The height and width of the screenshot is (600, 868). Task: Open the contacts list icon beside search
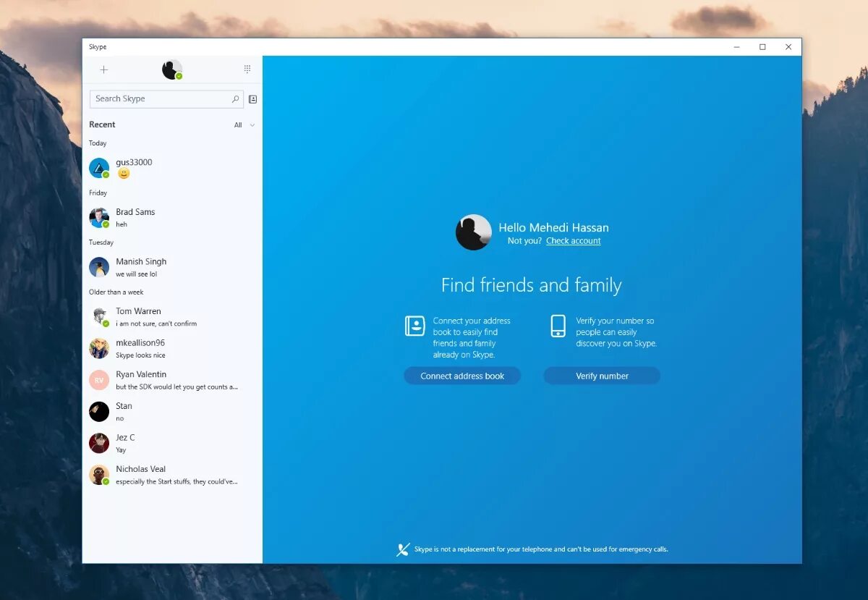point(252,99)
